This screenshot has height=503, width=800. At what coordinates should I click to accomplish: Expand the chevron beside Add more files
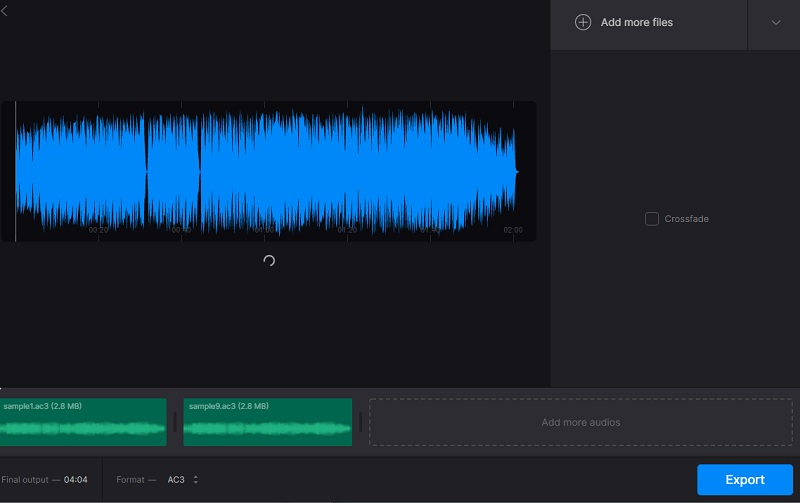(776, 23)
